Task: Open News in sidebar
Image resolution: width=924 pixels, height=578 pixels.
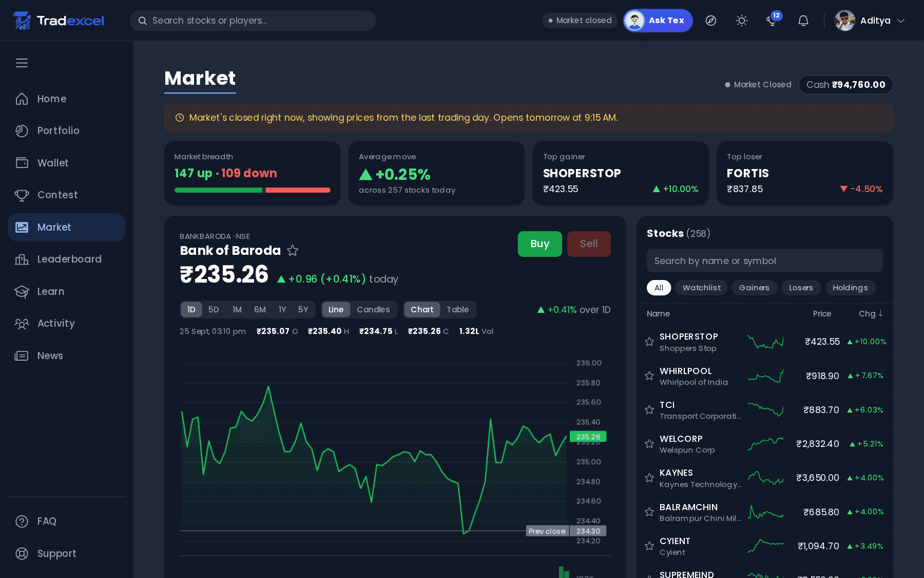Action: [67, 356]
